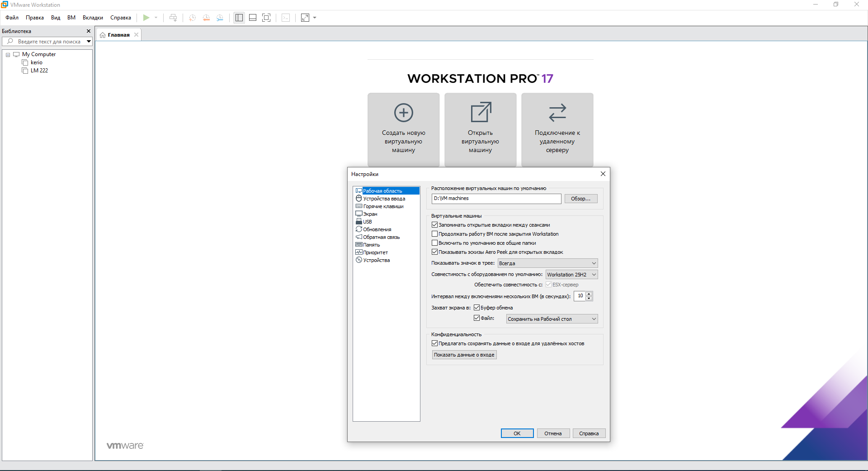Click the Подключение к удаленному серверу card
This screenshot has height=471, width=868.
point(557,130)
